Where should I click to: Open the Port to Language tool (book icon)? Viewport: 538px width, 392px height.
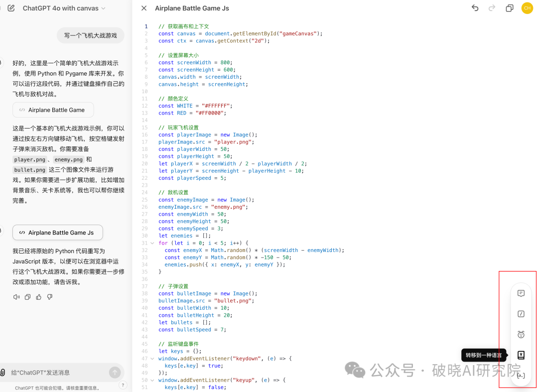point(521,355)
